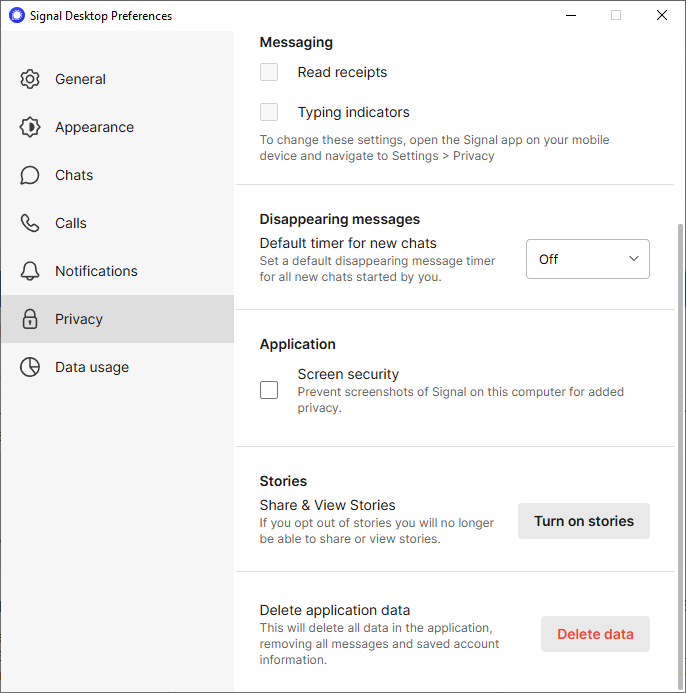Click the Disappearing messages heading
The width and height of the screenshot is (686, 693).
(x=339, y=219)
